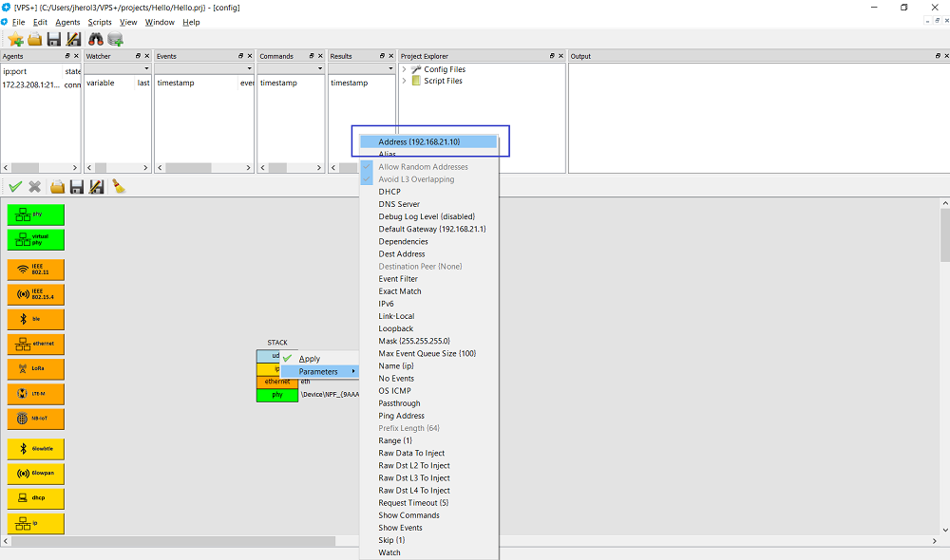Click the add agent star icon

[x=15, y=39]
